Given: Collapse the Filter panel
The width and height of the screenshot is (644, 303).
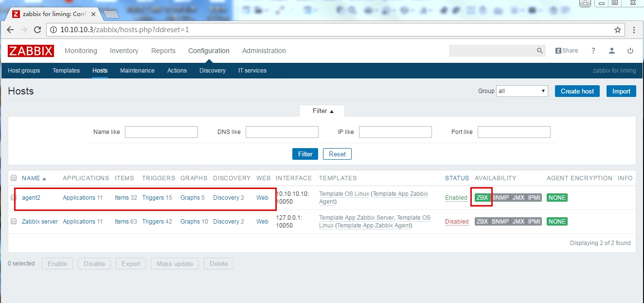Looking at the screenshot, I should click(x=322, y=111).
